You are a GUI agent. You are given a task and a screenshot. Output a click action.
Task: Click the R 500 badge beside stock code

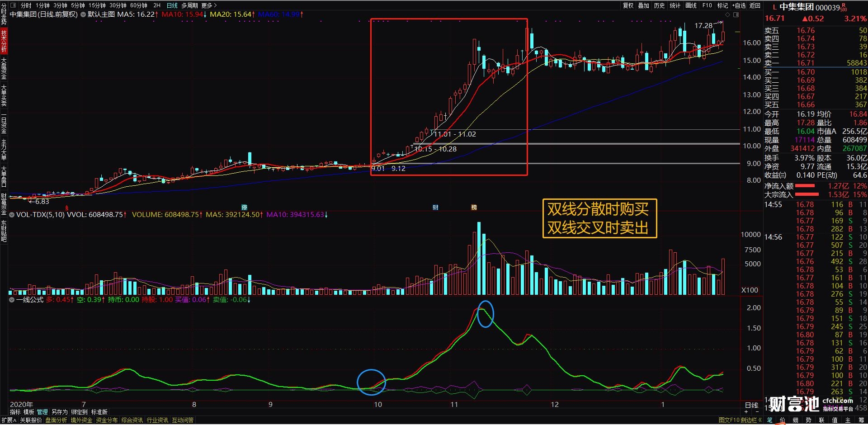(844, 7)
